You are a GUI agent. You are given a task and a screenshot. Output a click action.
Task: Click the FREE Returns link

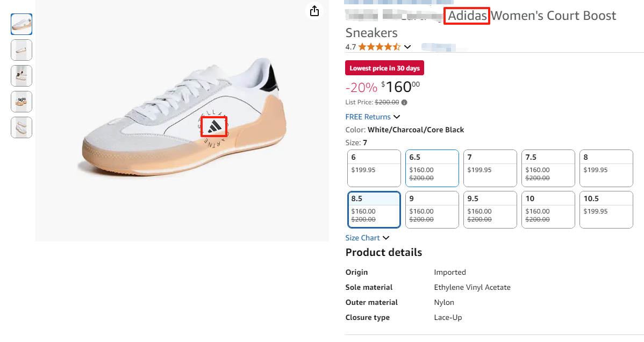coord(369,117)
